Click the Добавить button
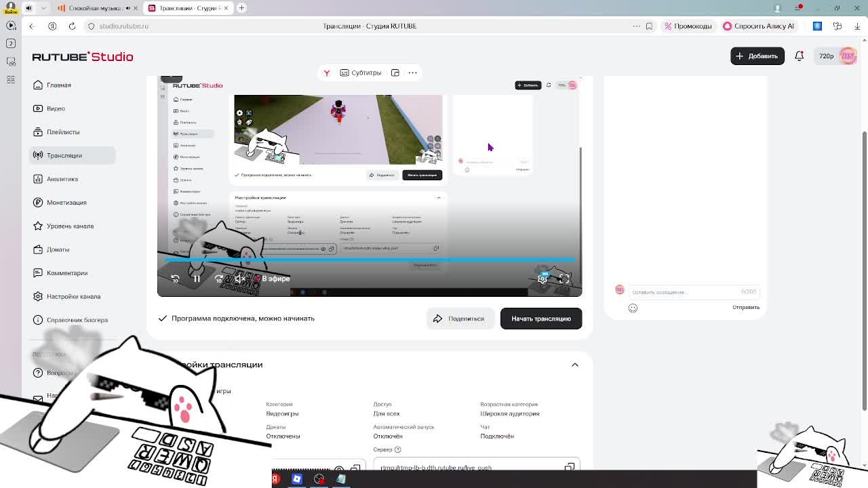868x488 pixels. pyautogui.click(x=757, y=56)
